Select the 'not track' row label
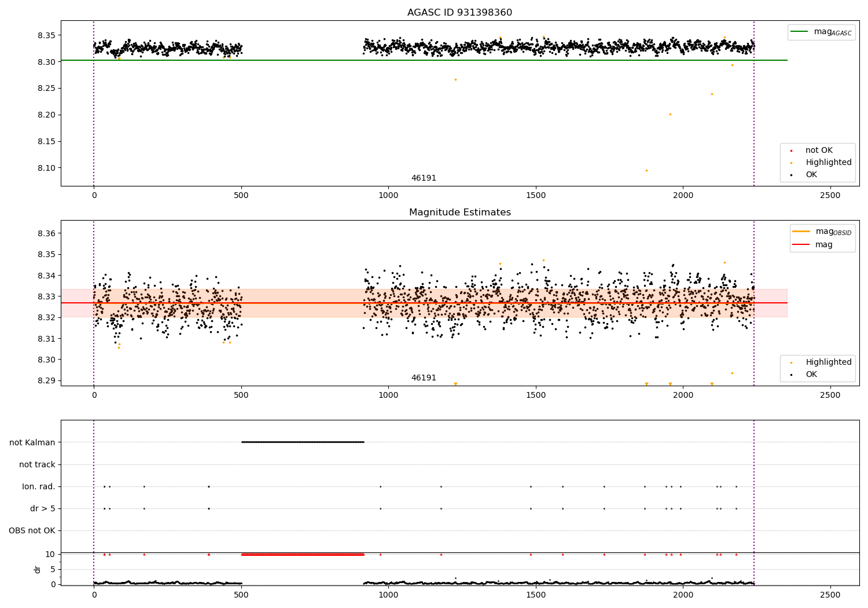868x608 pixels. click(x=37, y=465)
